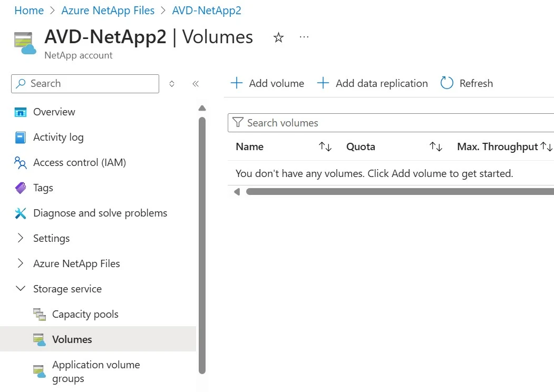This screenshot has width=554, height=392.
Task: Expand the Settings section
Action: (x=21, y=238)
